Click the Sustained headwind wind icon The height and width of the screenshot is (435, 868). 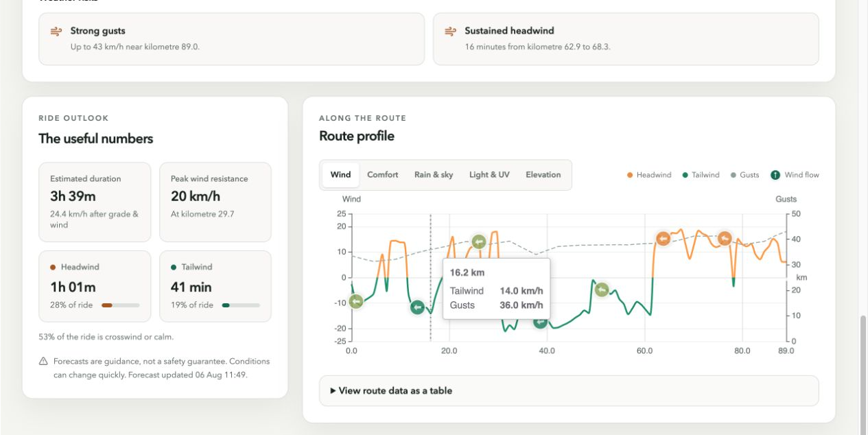point(451,32)
